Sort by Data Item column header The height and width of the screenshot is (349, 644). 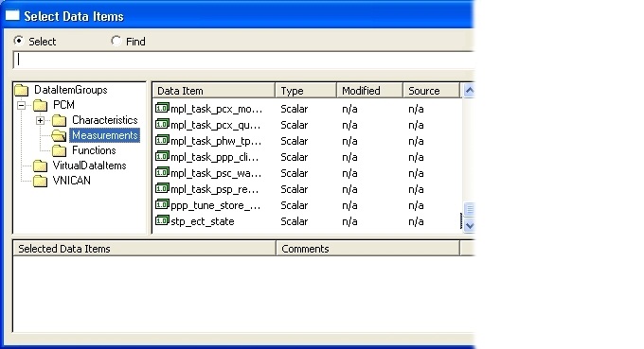coord(214,91)
